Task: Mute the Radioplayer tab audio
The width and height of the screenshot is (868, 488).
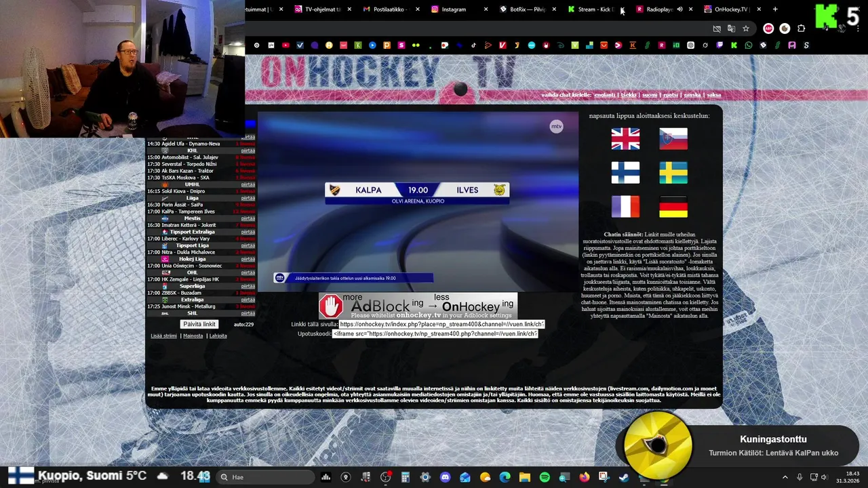Action: click(679, 9)
